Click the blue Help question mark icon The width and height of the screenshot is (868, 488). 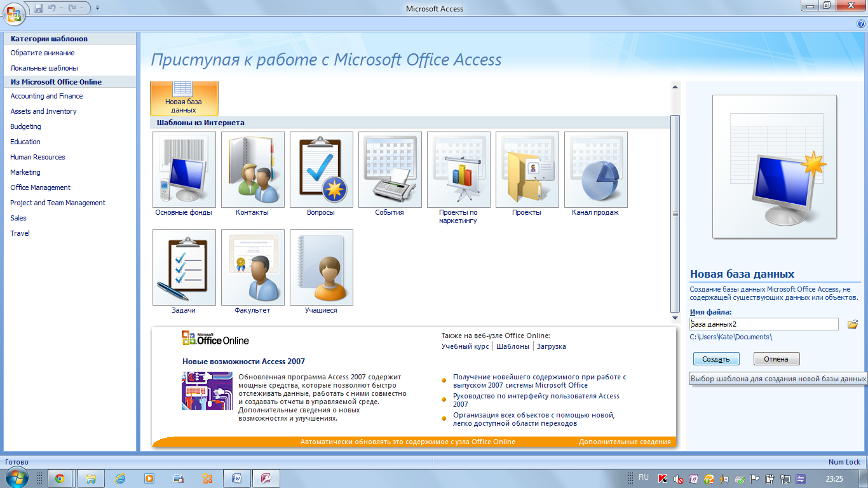coord(861,23)
